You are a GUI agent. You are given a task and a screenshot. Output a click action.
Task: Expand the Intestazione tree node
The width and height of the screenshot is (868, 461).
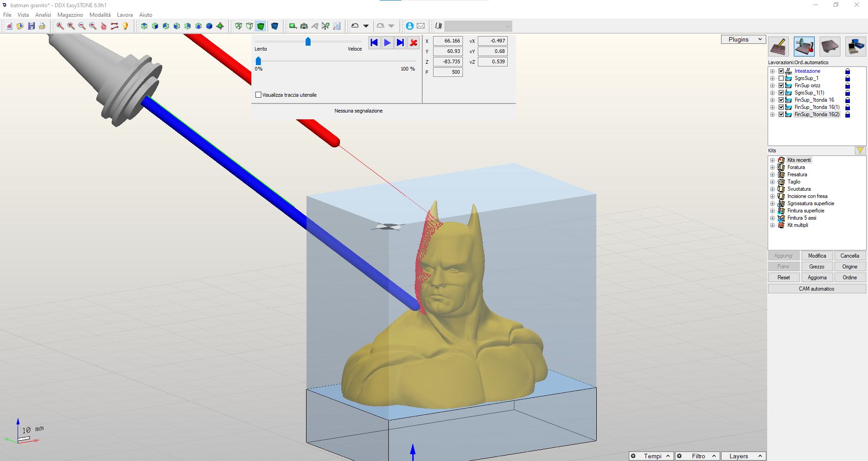[773, 71]
